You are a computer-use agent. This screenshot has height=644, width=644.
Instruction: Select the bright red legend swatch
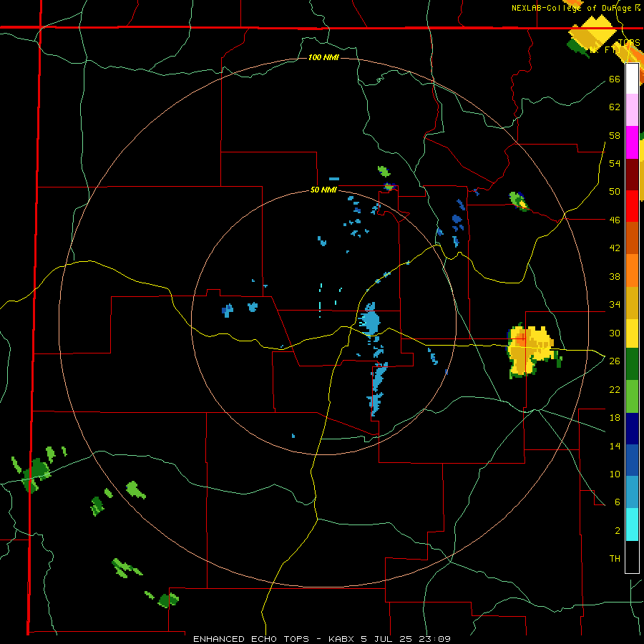[x=632, y=206]
